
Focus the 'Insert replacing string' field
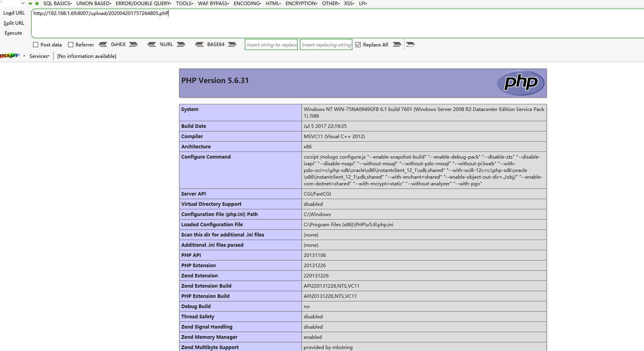[x=326, y=44]
